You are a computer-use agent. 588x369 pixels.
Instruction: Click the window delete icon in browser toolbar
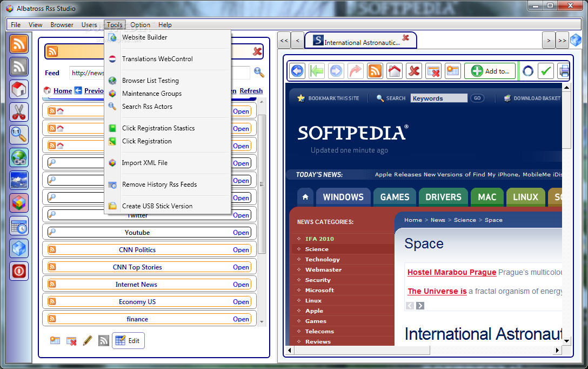coord(433,70)
